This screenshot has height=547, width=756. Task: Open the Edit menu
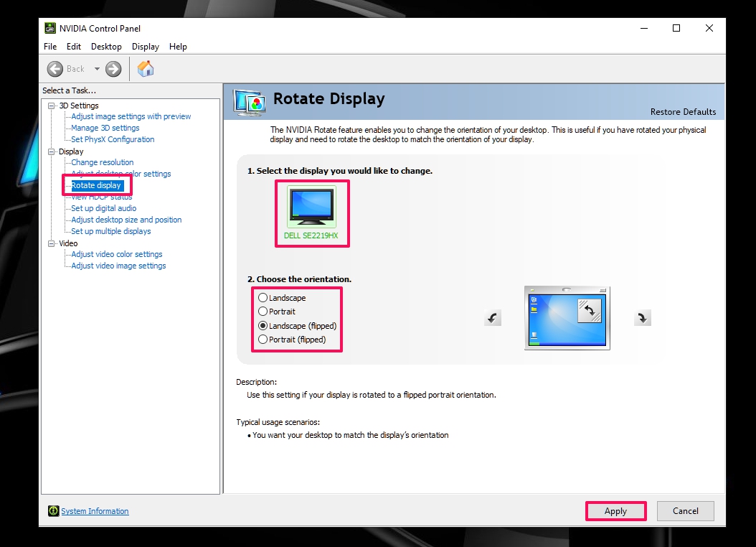click(74, 47)
